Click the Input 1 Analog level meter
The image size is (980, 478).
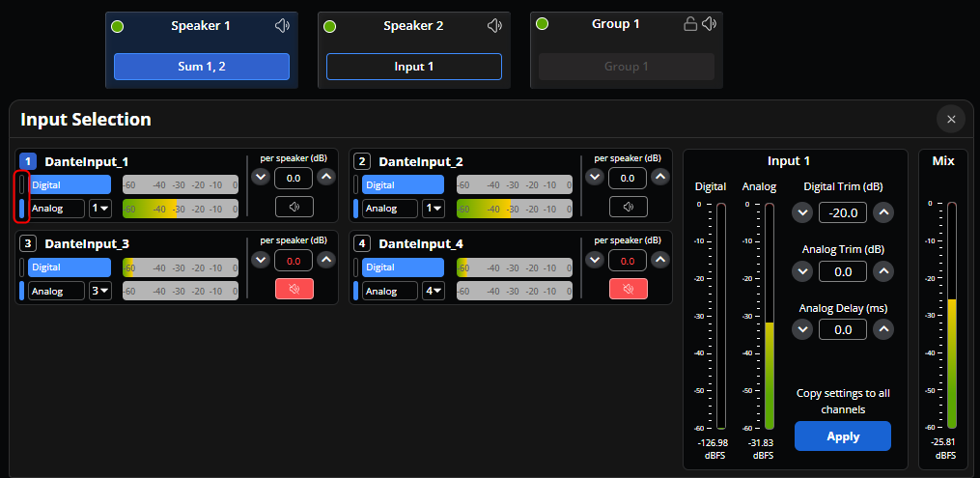(x=770, y=316)
